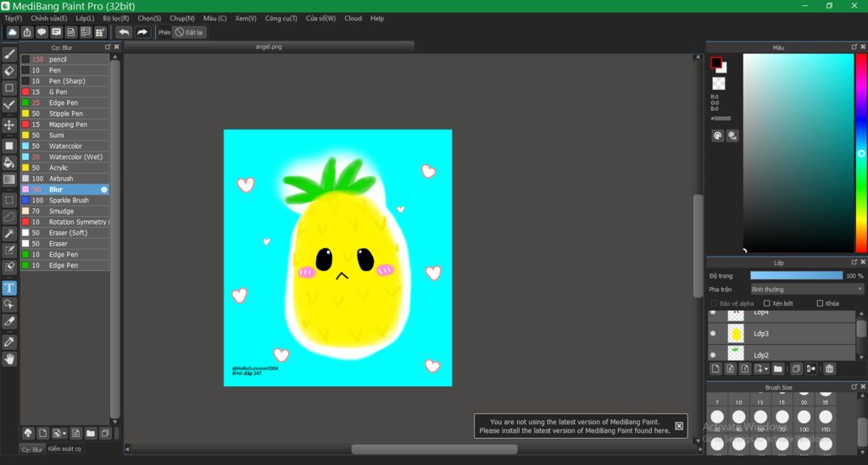
Task: Add a new layer
Action: coord(715,368)
